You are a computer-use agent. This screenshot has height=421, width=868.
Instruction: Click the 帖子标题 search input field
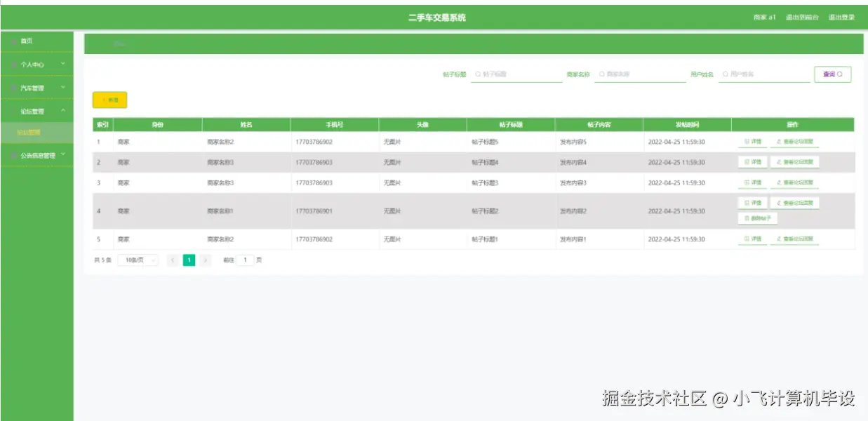tap(516, 74)
